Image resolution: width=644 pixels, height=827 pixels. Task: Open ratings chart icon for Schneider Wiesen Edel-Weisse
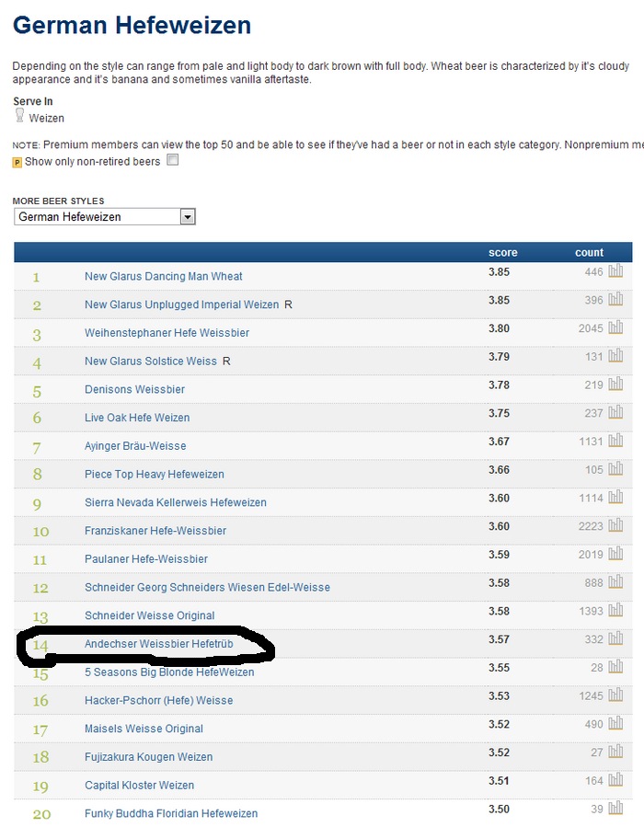[x=615, y=581]
